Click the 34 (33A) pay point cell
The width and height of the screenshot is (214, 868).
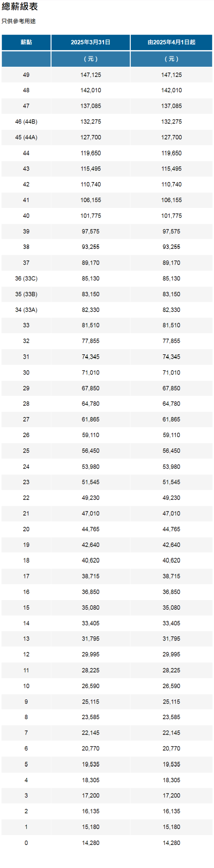[x=26, y=310]
